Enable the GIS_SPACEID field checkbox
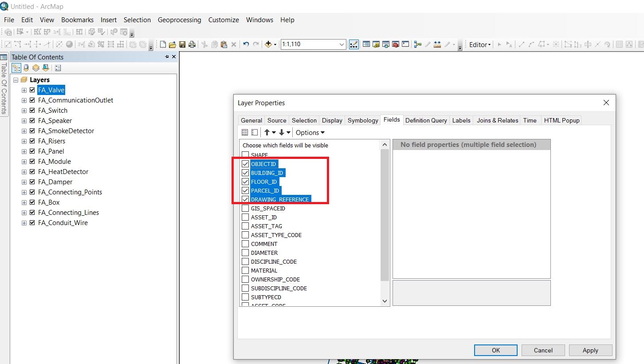Viewport: 644px width, 364px height. click(245, 208)
